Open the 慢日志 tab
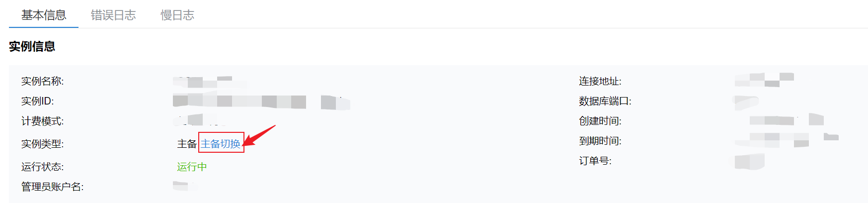Image resolution: width=868 pixels, height=205 pixels. [x=177, y=15]
